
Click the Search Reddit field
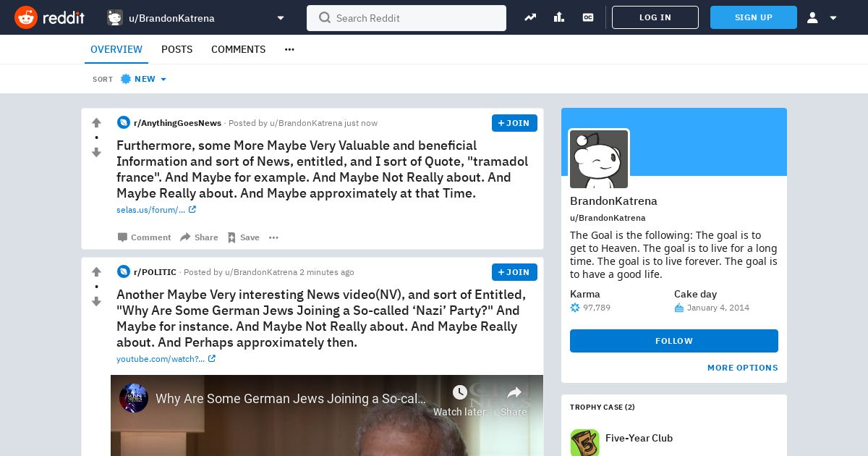(407, 18)
